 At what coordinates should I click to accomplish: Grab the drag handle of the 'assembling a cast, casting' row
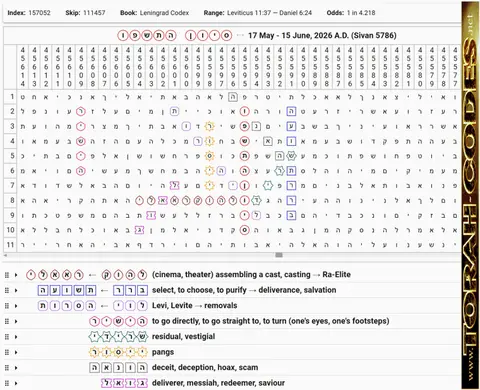7,275
